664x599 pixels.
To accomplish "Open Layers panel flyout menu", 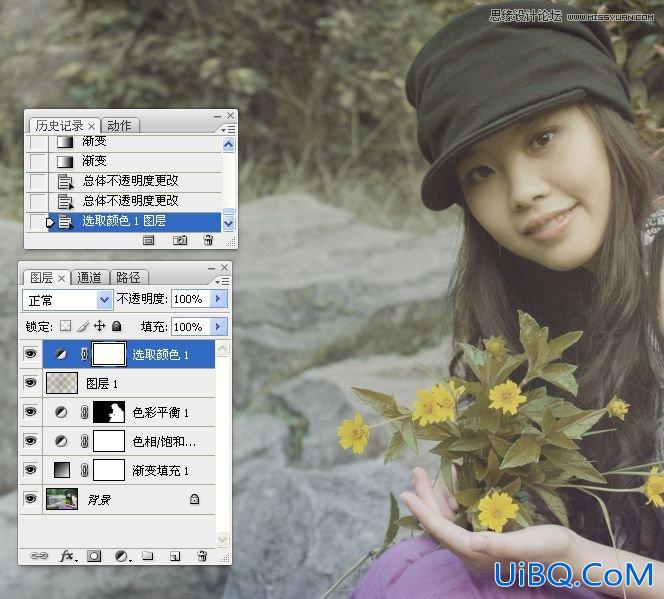I will 222,282.
